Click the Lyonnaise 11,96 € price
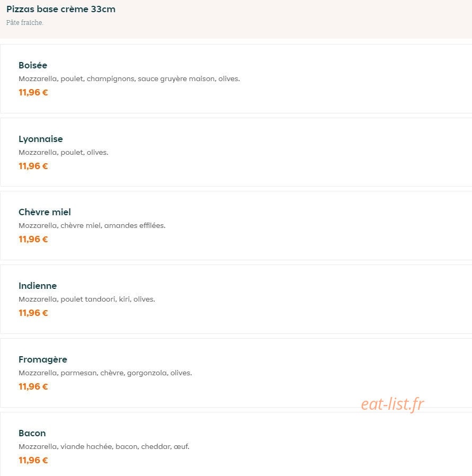This screenshot has width=472, height=476. tap(33, 166)
